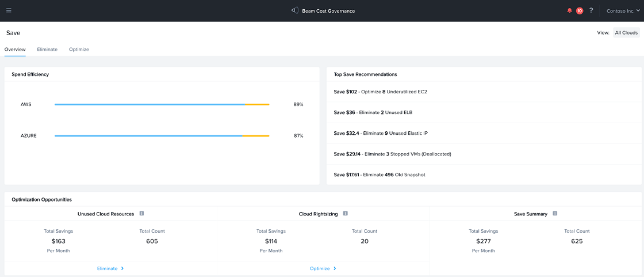
Task: Click the Optimize link under Cloud Rightsizing
Action: 323,268
